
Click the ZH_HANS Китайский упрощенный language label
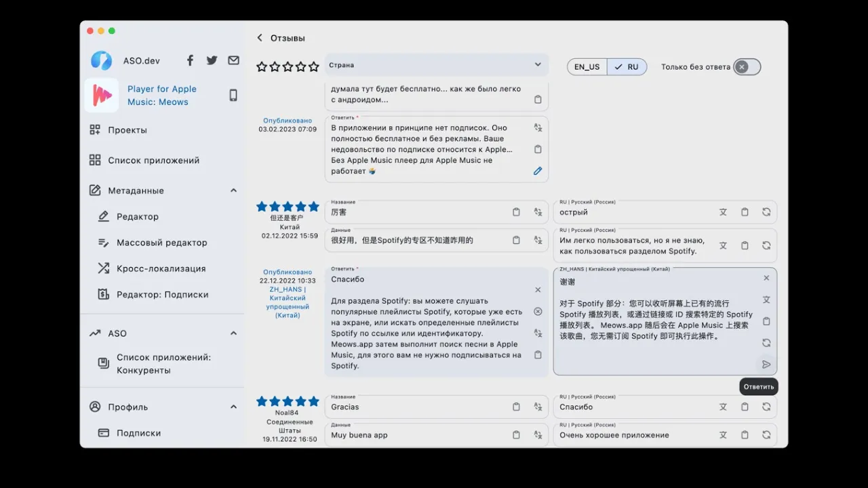(288, 302)
